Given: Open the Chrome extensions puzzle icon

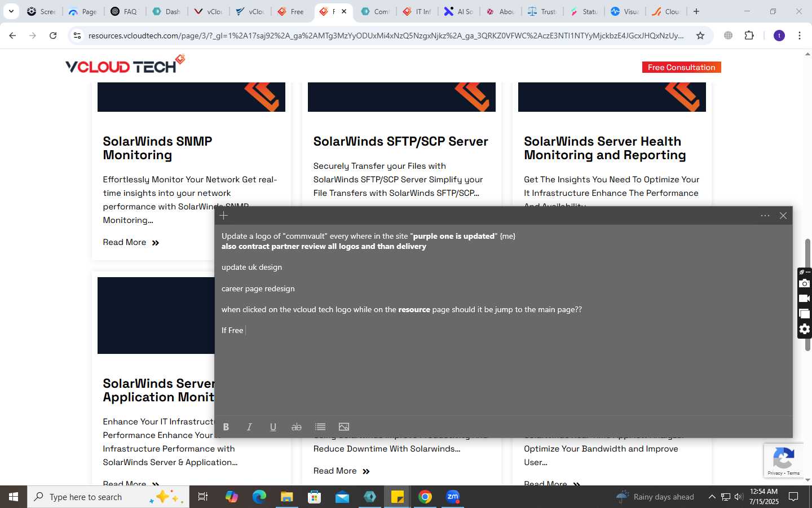Looking at the screenshot, I should 749,36.
